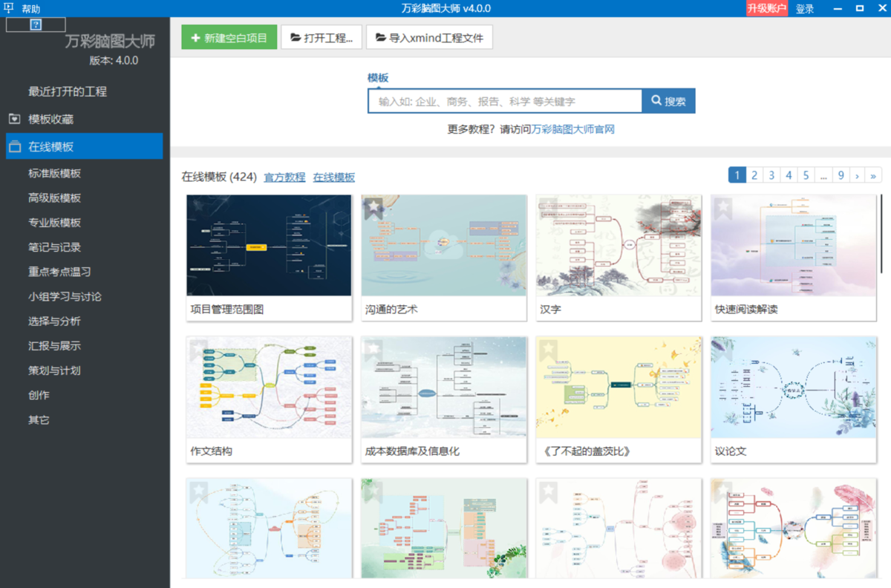This screenshot has width=891, height=588.
Task: Click 打开工程 button
Action: 322,37
